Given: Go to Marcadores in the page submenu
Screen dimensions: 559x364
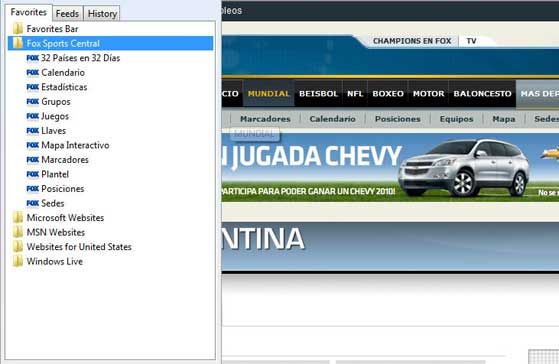Looking at the screenshot, I should click(265, 119).
